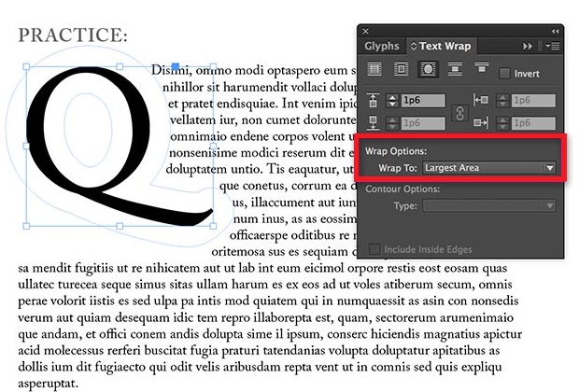Open the Contour Options Type dropdown

point(488,205)
